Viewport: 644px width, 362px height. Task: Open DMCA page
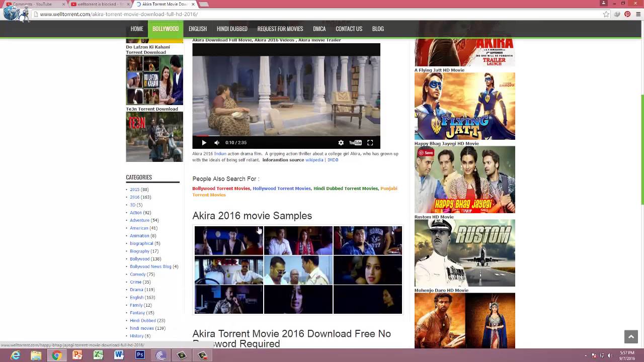(319, 29)
